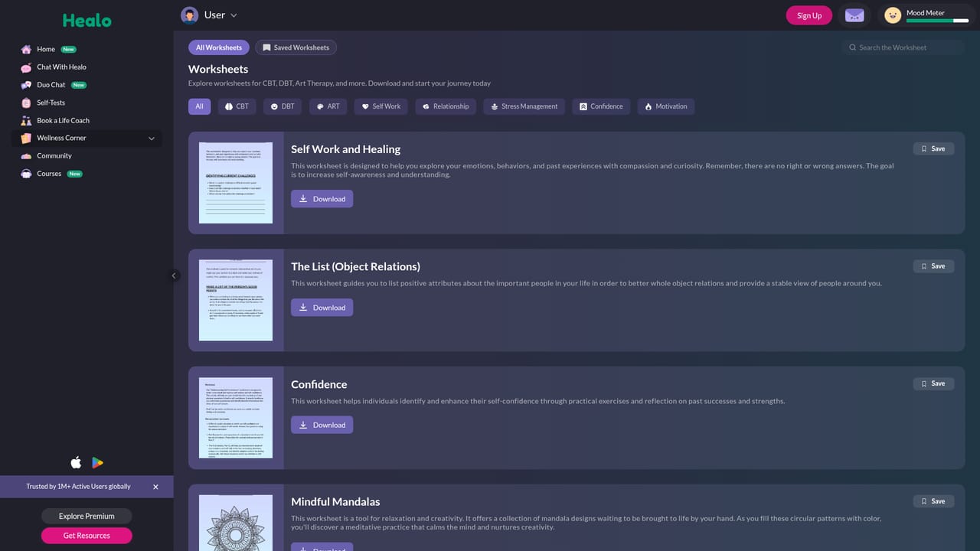
Task: Click the Book a Life Coach icon
Action: click(x=27, y=120)
